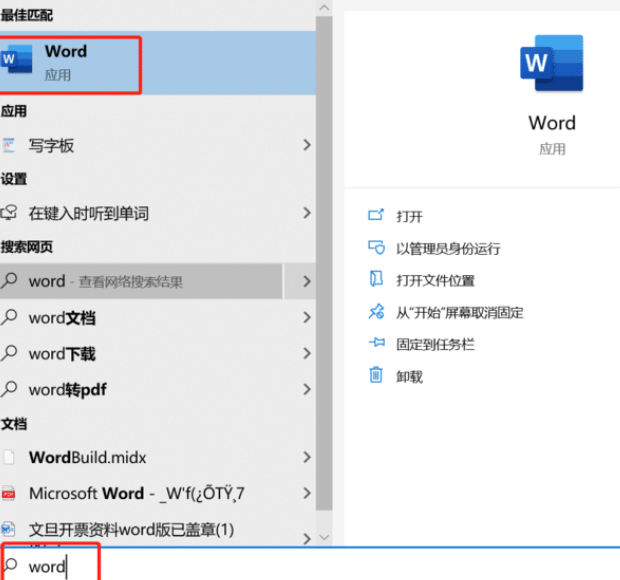
Task: Click the magnifier icon beside word web result
Action: [x=9, y=280]
